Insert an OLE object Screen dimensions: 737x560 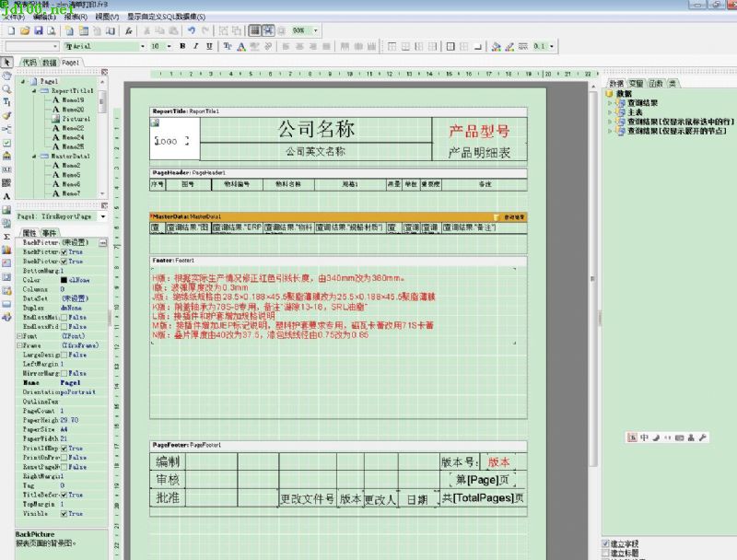click(6, 169)
